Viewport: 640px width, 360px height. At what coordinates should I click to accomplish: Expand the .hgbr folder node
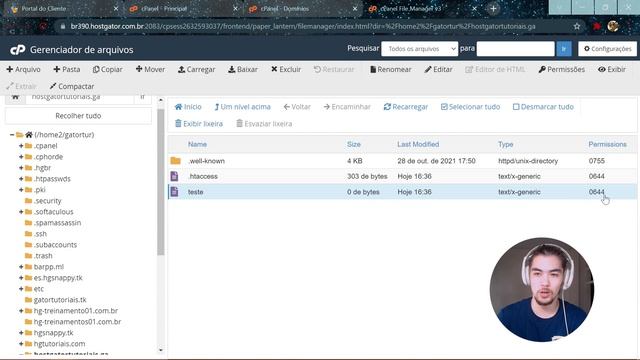pyautogui.click(x=21, y=168)
